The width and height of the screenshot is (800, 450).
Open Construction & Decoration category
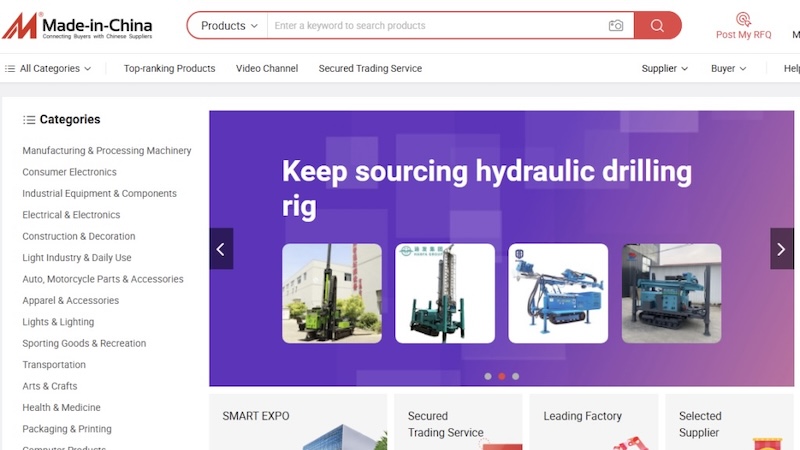click(x=79, y=236)
